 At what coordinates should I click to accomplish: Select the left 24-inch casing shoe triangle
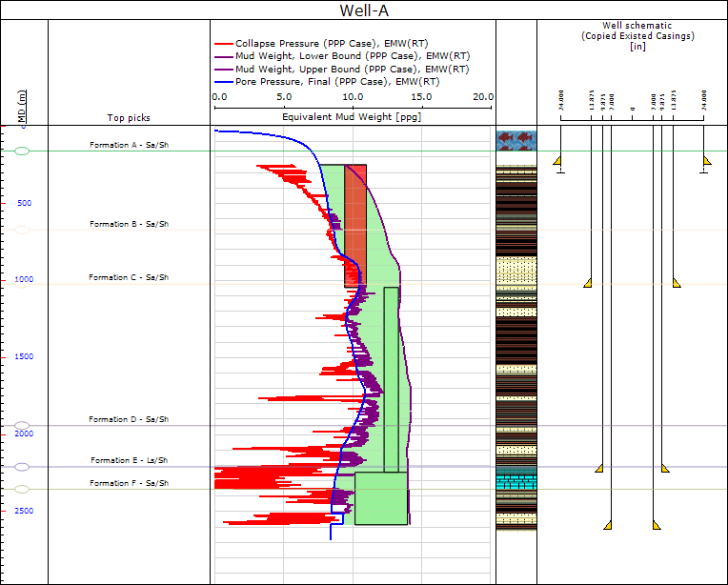pos(557,161)
